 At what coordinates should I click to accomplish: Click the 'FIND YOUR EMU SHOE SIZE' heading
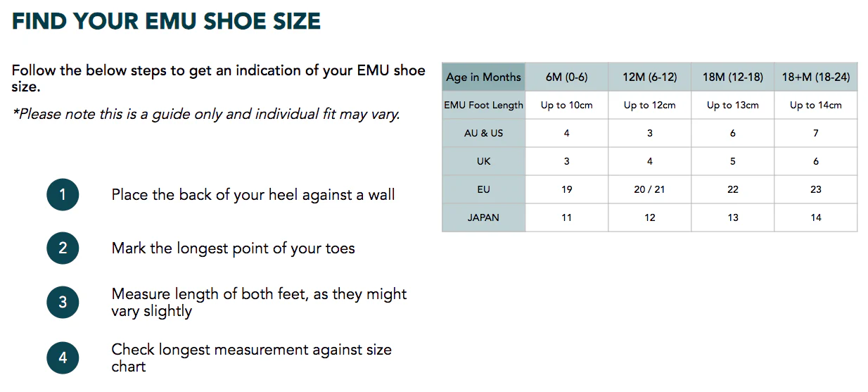166,21
